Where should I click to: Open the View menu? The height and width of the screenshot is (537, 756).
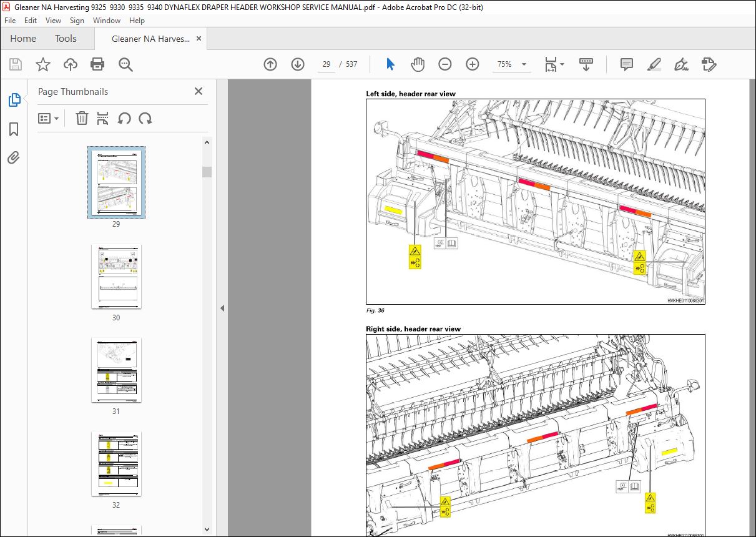coord(54,21)
